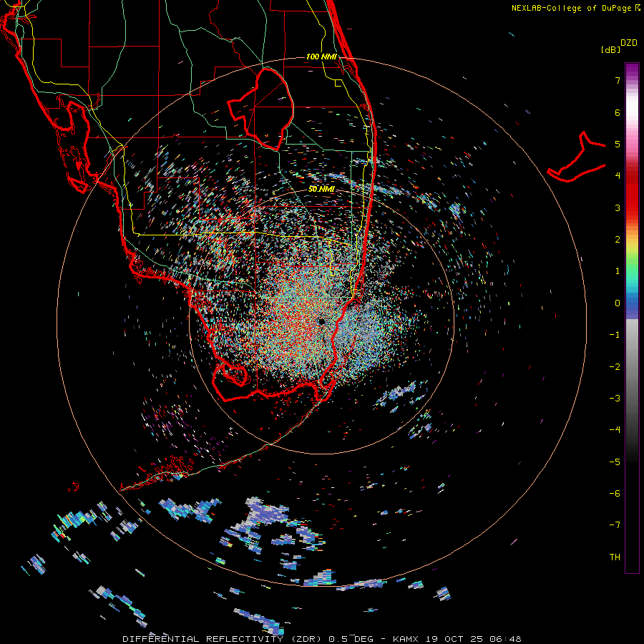Click the 0 dB scale label
The height and width of the screenshot is (644, 644).
[618, 303]
